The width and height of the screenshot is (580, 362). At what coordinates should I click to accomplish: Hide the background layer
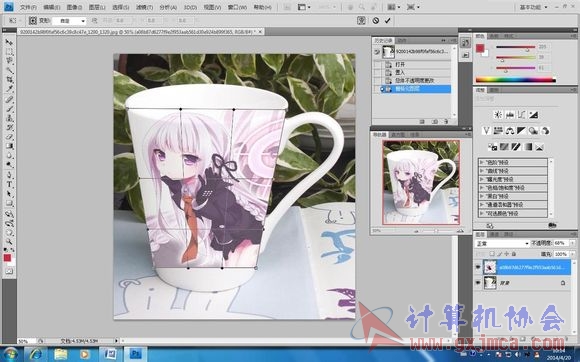(x=478, y=283)
